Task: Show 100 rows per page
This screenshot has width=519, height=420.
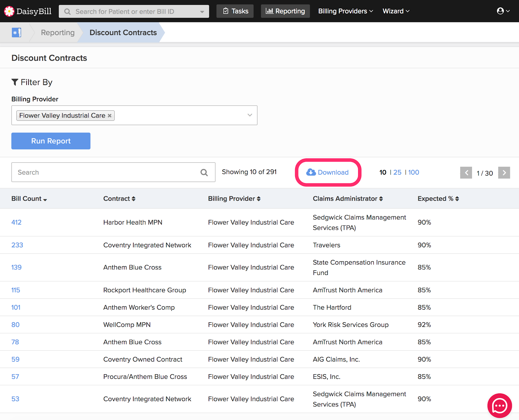Action: click(x=414, y=172)
